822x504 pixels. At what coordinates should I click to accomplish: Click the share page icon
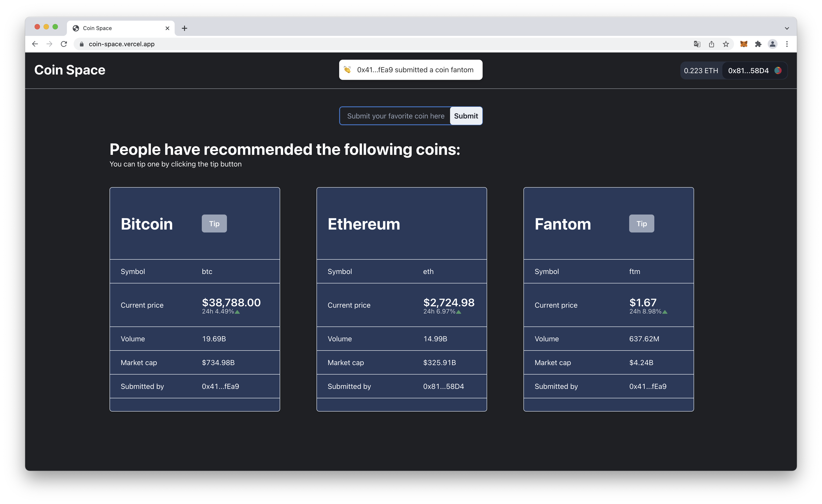pyautogui.click(x=711, y=44)
